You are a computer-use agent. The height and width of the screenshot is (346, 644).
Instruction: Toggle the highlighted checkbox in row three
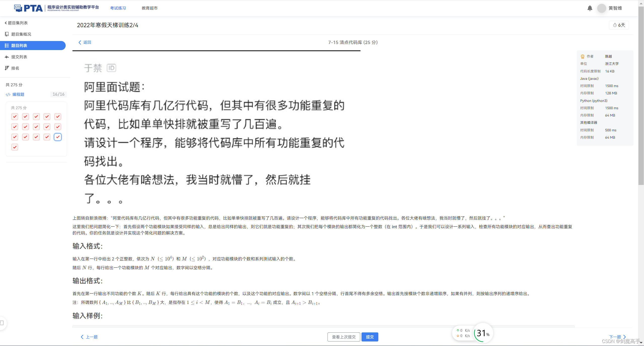(58, 137)
